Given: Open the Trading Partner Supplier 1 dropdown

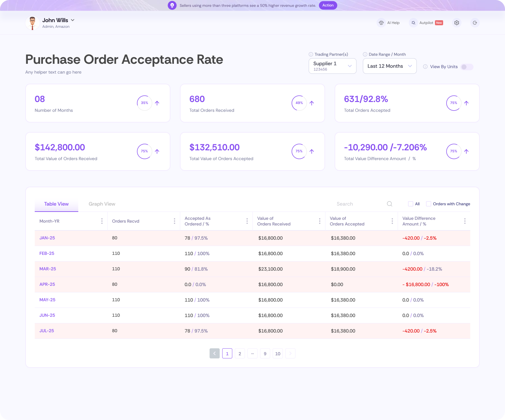Looking at the screenshot, I should [x=332, y=66].
